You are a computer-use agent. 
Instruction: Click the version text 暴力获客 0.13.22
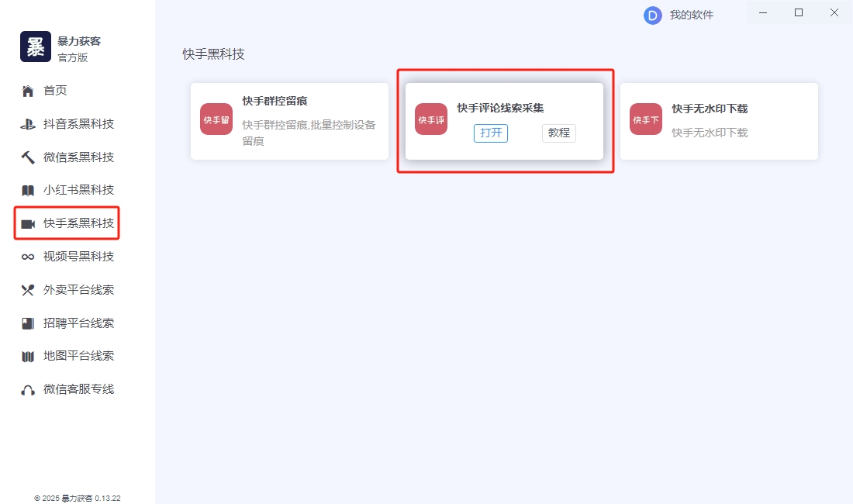pos(78,497)
